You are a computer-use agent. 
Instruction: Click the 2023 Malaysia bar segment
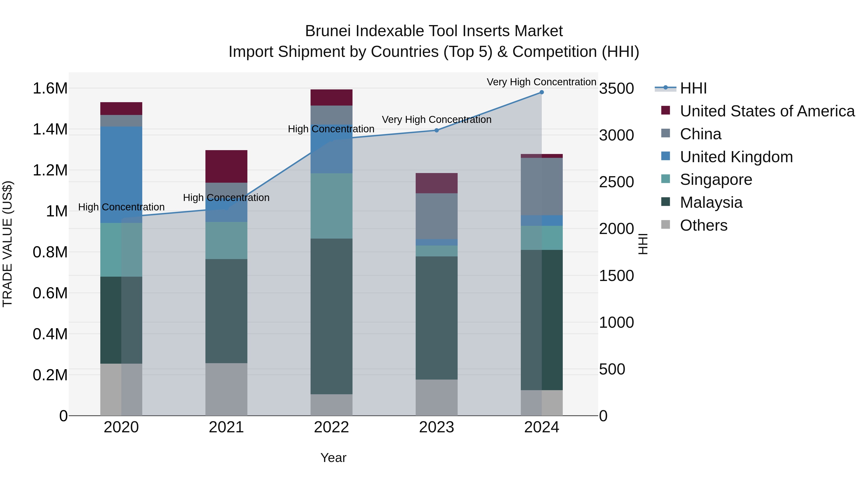[x=436, y=318]
